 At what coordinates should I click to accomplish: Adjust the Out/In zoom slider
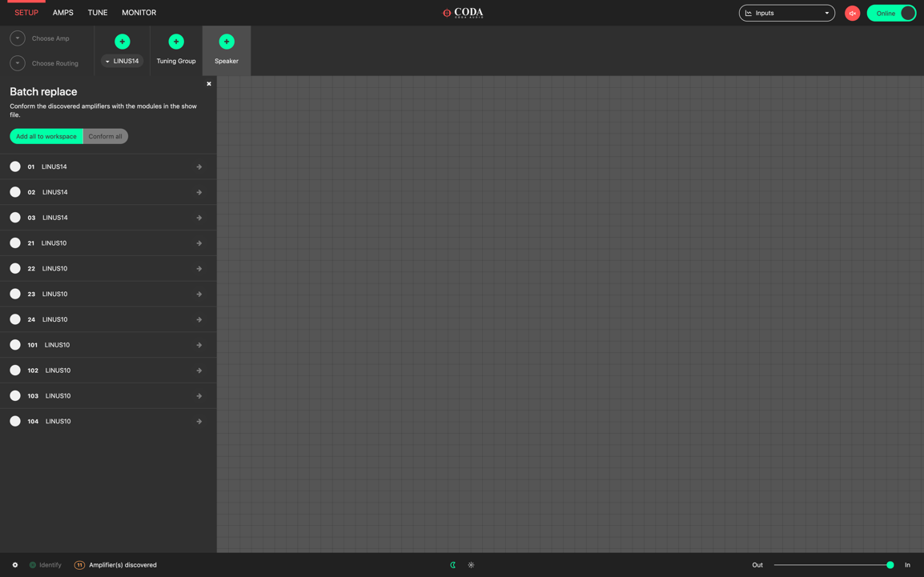pos(890,565)
